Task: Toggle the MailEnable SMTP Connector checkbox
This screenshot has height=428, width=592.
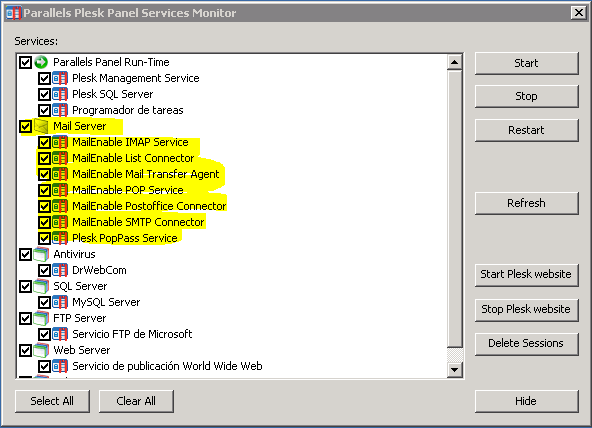Action: [44, 222]
